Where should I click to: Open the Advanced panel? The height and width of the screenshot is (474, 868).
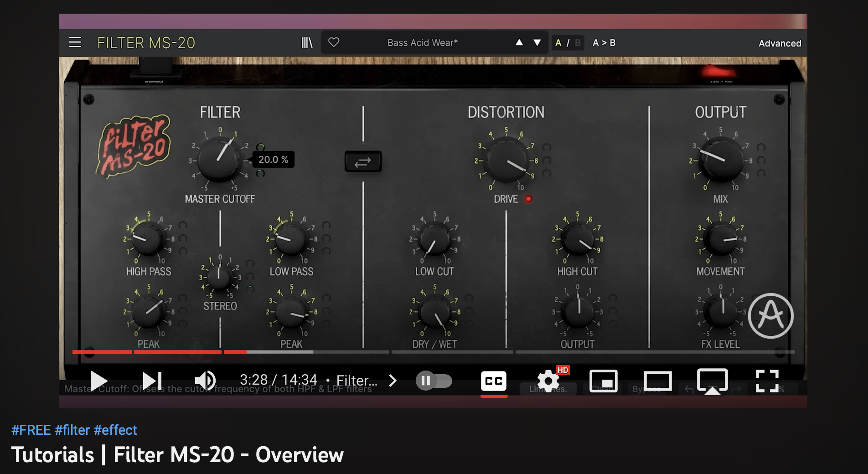[x=780, y=42]
